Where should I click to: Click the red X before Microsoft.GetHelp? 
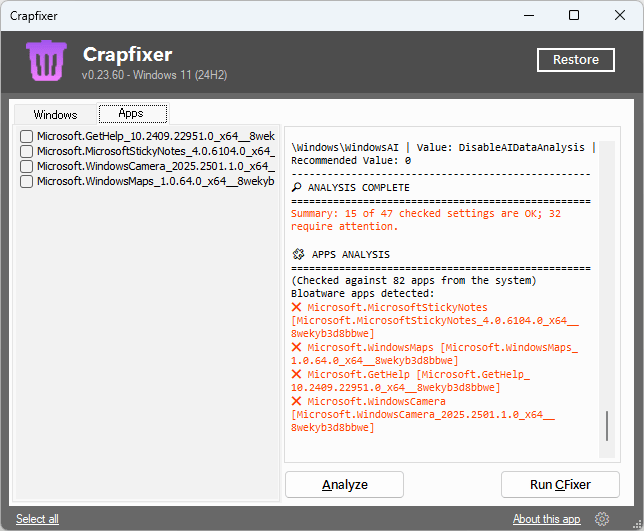click(x=296, y=374)
